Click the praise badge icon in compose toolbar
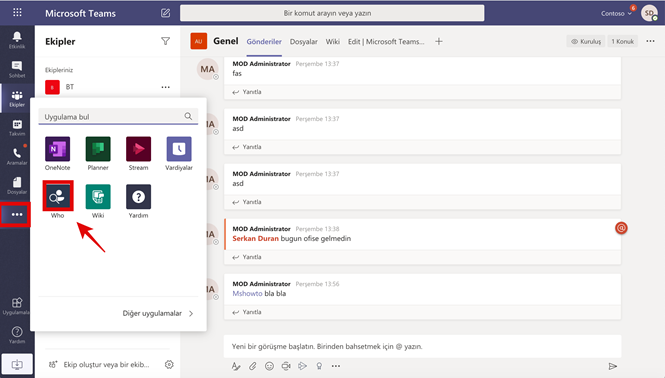 319,366
